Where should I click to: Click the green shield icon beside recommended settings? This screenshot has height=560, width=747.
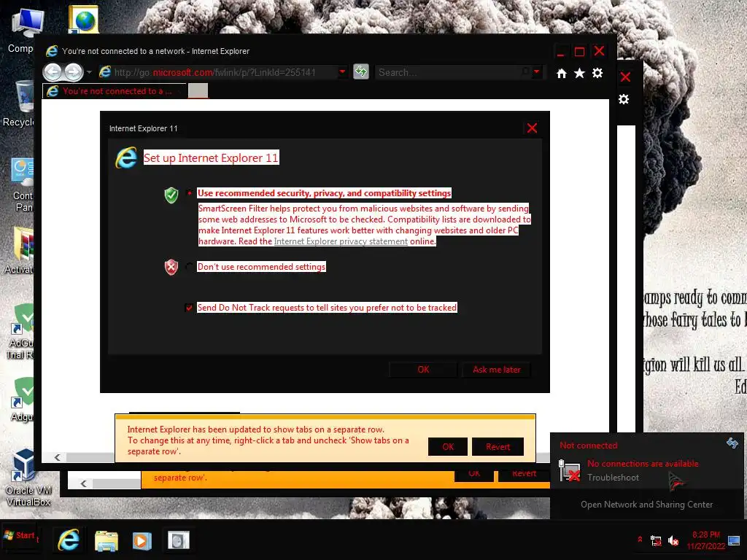tap(171, 195)
